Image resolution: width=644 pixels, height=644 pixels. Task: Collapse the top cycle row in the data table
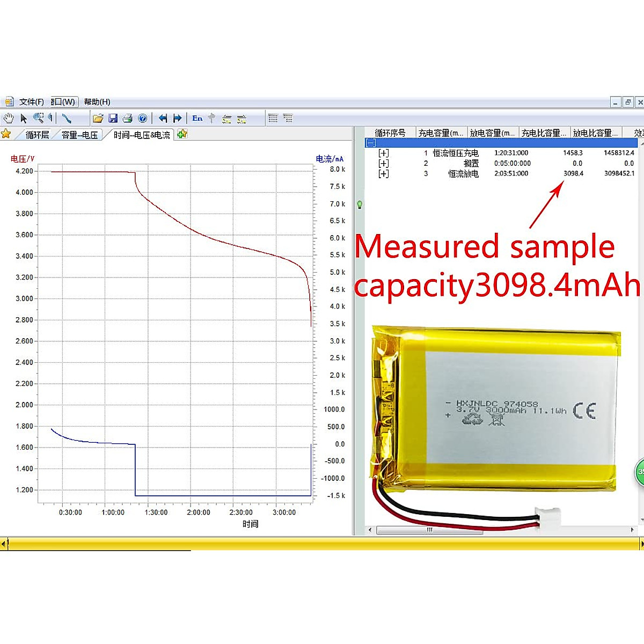(x=370, y=143)
